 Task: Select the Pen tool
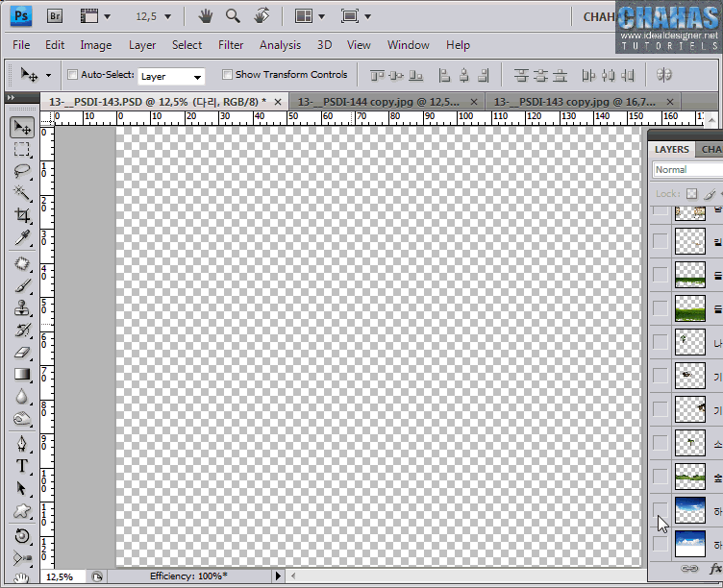click(x=22, y=444)
